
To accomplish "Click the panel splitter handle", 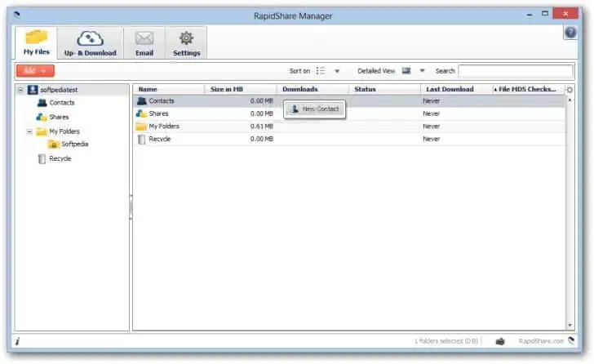I will [x=131, y=207].
